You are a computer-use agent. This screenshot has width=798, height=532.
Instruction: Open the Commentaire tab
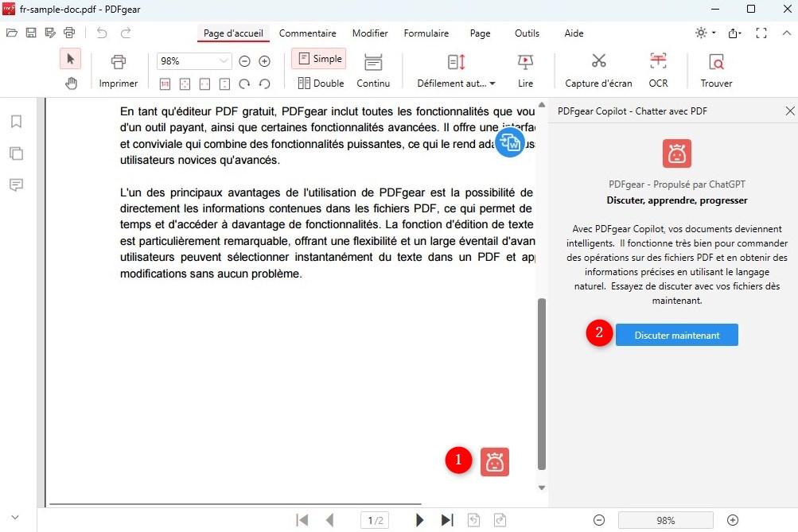[x=307, y=33]
